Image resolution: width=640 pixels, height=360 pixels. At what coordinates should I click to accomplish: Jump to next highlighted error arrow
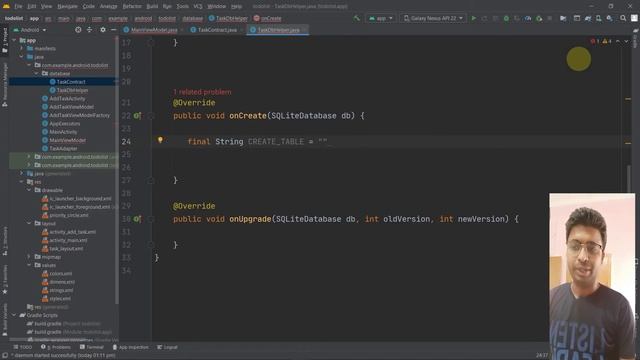(626, 41)
